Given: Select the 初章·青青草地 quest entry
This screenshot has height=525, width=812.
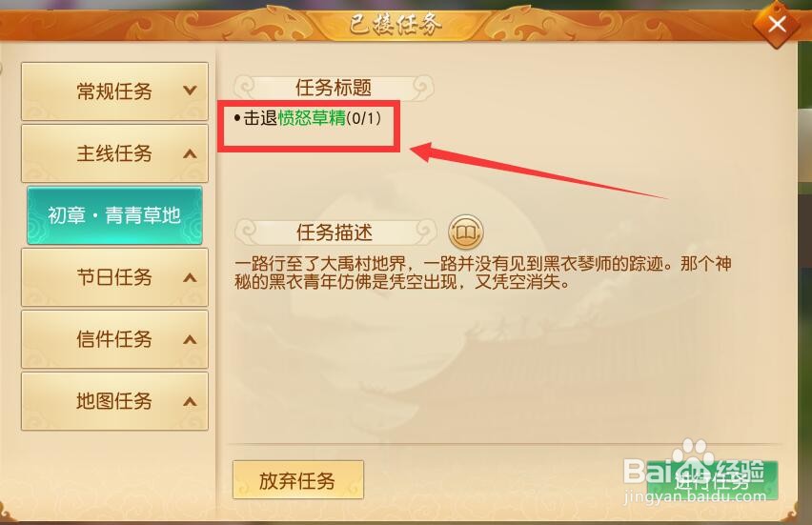Looking at the screenshot, I should click(114, 215).
